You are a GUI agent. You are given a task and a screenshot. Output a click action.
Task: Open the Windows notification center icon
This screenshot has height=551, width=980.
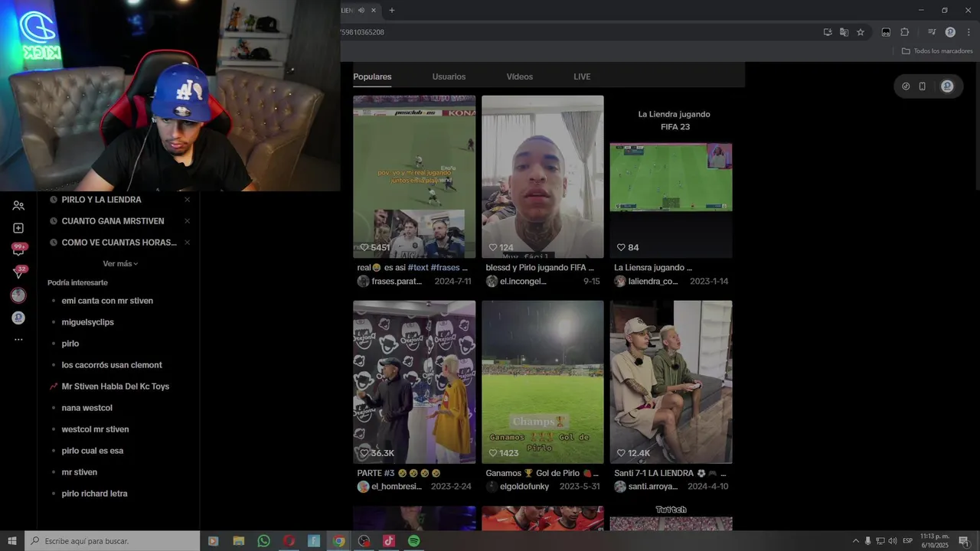964,541
